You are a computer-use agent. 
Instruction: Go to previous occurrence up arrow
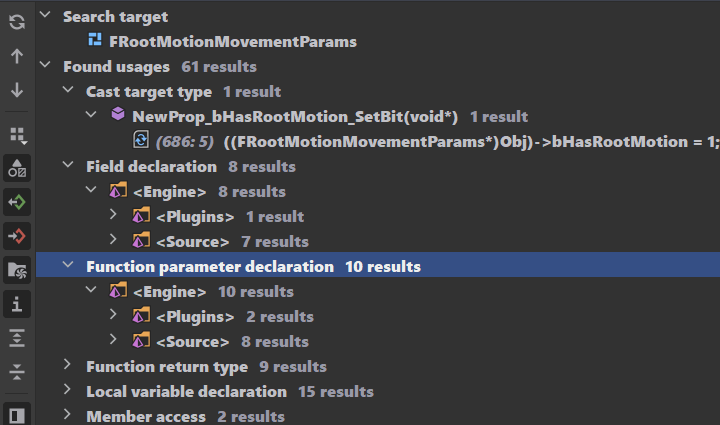click(17, 56)
